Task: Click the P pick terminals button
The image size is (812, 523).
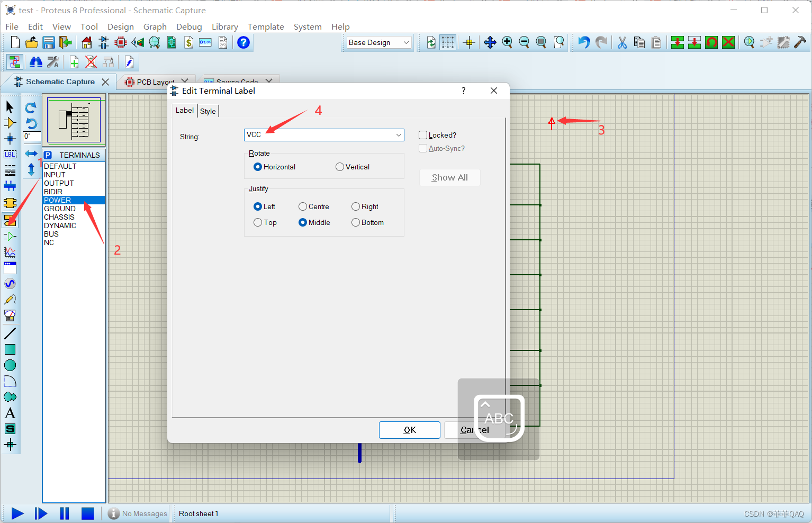Action: pos(48,155)
